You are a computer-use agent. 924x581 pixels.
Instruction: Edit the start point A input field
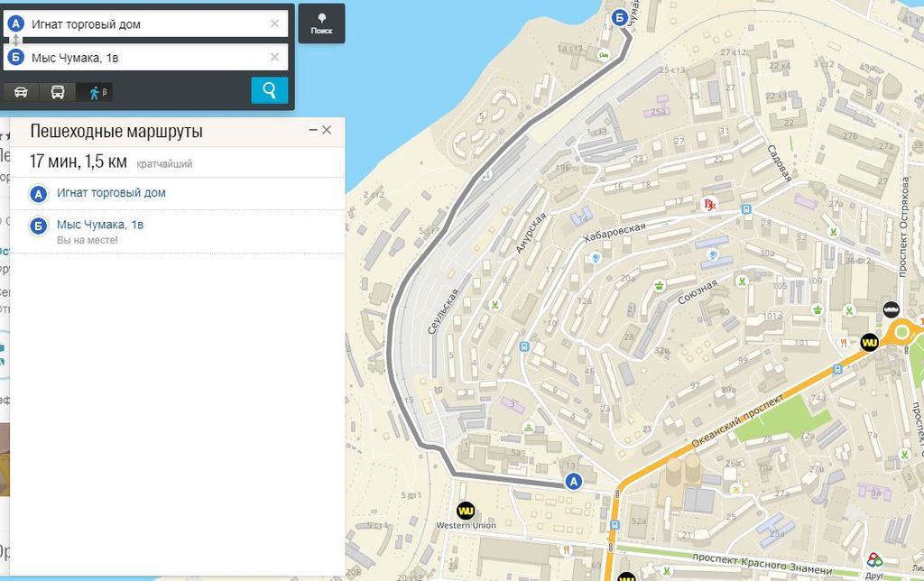tap(144, 24)
